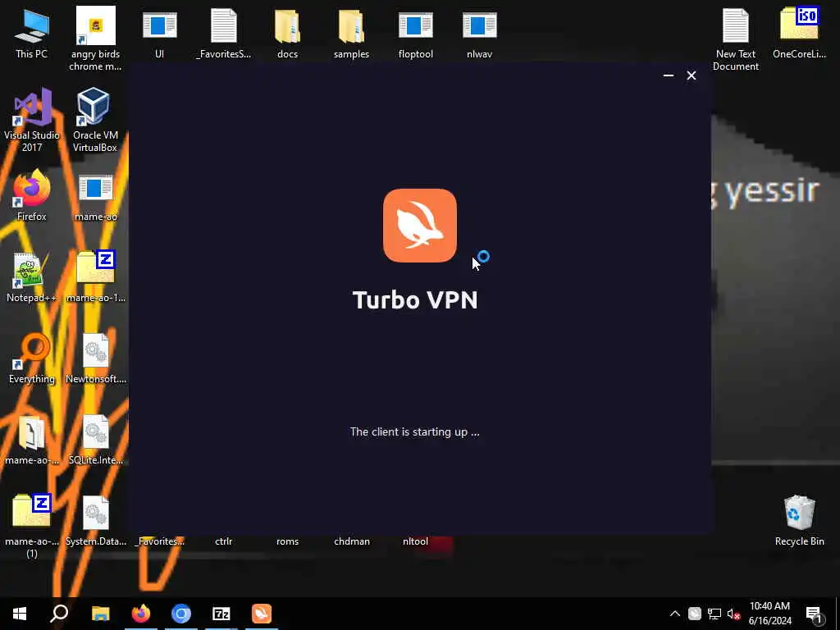
Task: Click the grey tray application icon
Action: point(694,614)
